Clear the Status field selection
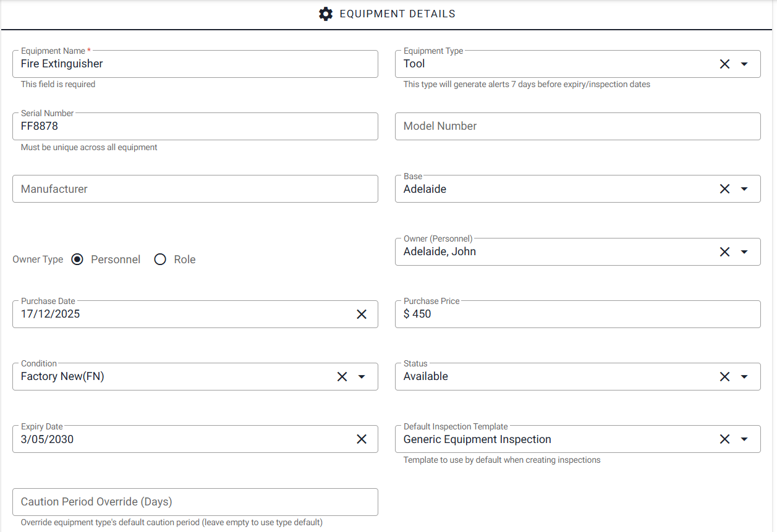Image resolution: width=777 pixels, height=532 pixels. tap(724, 377)
